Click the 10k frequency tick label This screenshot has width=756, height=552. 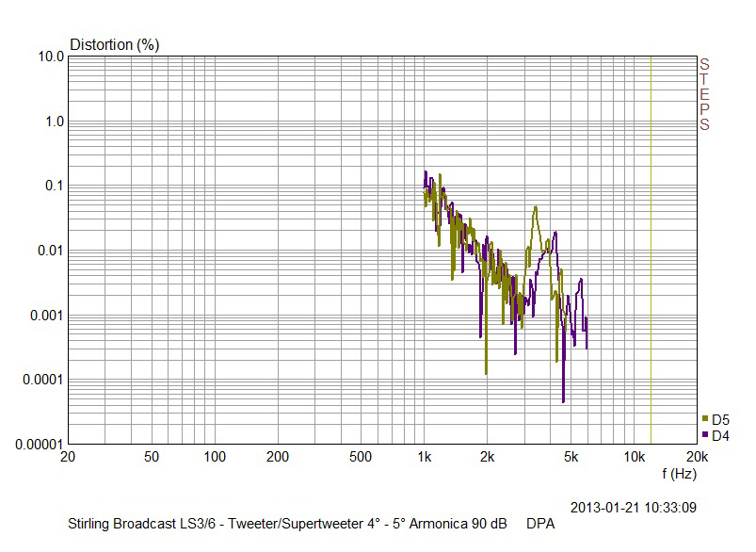pos(634,457)
